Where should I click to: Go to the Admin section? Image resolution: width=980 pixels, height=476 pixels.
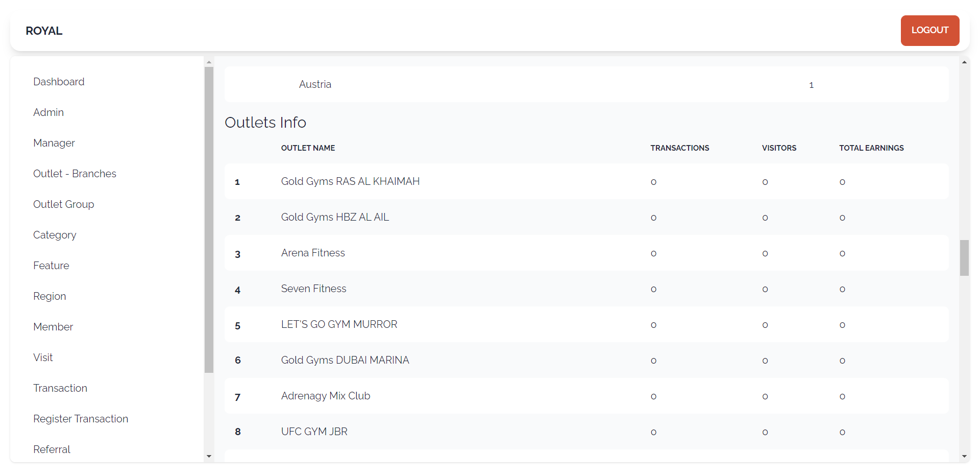(48, 112)
